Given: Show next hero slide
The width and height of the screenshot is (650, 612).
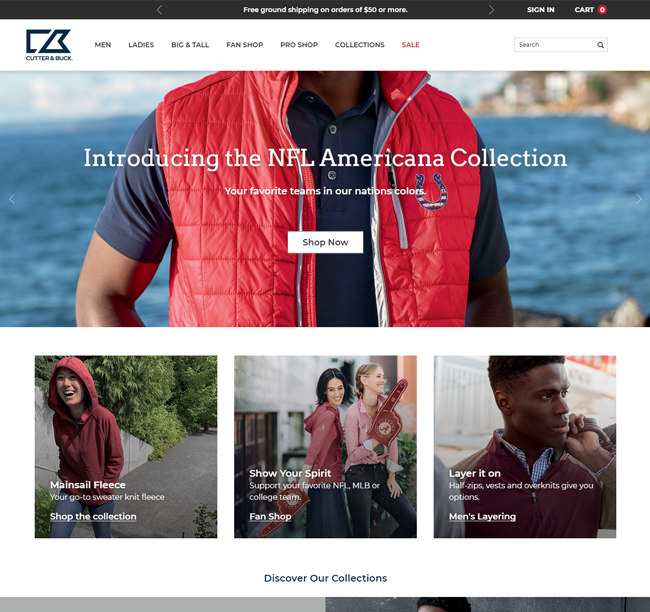Looking at the screenshot, I should pyautogui.click(x=639, y=199).
